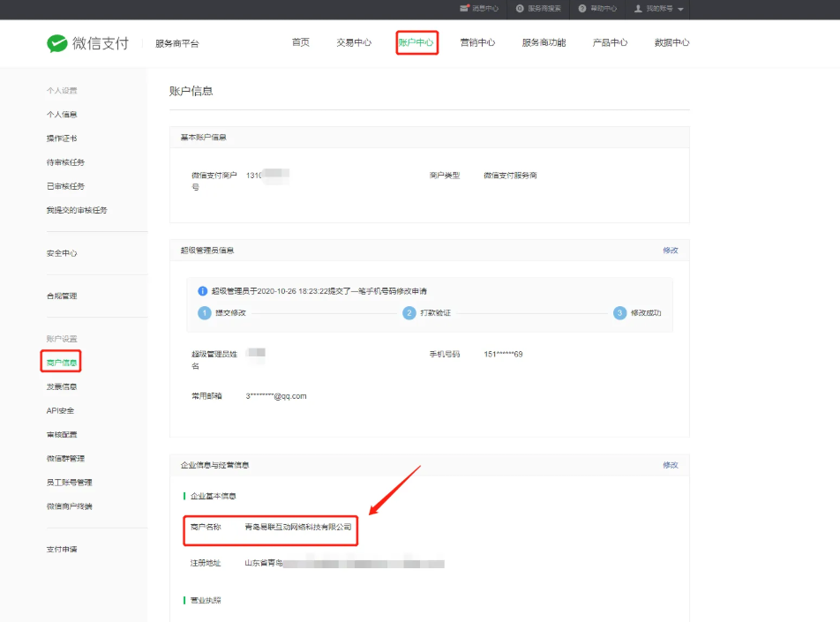Click step 1 circle 提交修改

(205, 313)
